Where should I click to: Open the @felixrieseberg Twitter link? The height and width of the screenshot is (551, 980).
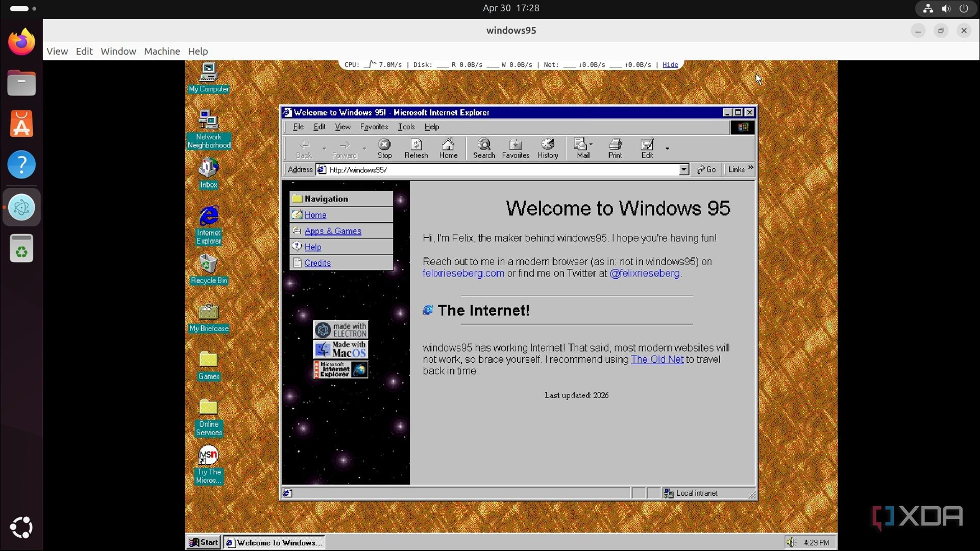coord(645,273)
